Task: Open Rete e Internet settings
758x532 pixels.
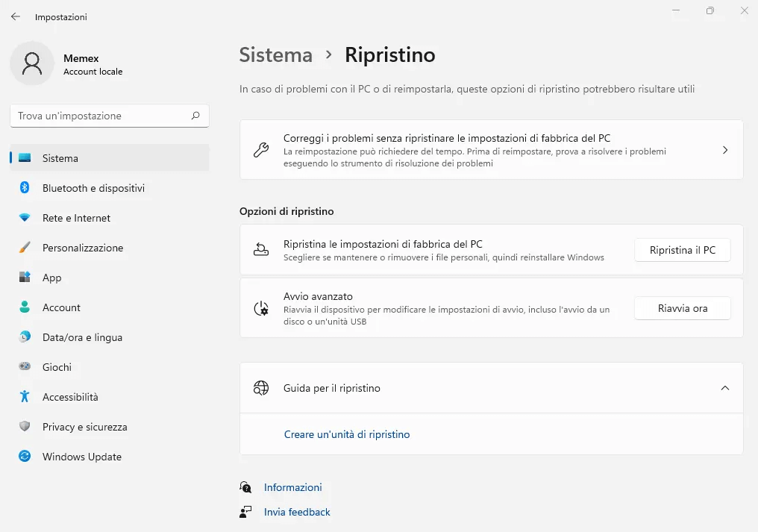Action: [76, 218]
